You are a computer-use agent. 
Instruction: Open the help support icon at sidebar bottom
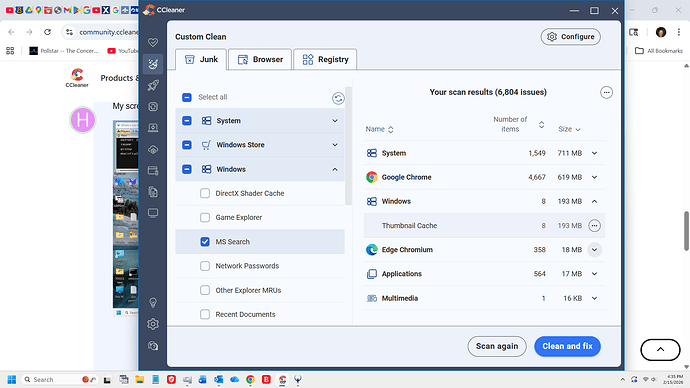click(153, 346)
